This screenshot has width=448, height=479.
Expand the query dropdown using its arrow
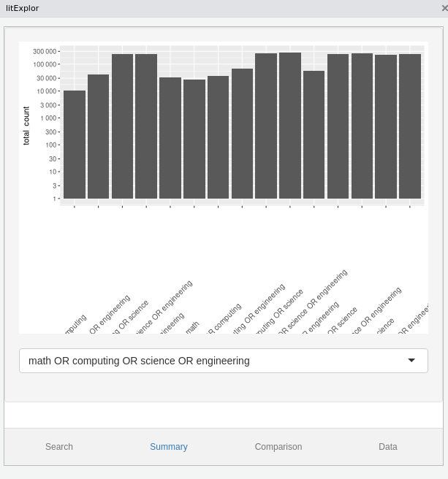(x=411, y=361)
